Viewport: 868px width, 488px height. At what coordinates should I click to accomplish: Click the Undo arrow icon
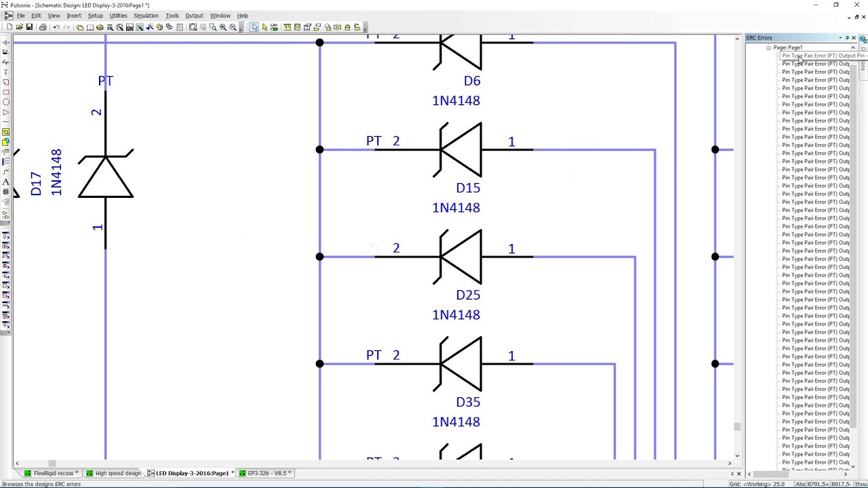tap(56, 27)
